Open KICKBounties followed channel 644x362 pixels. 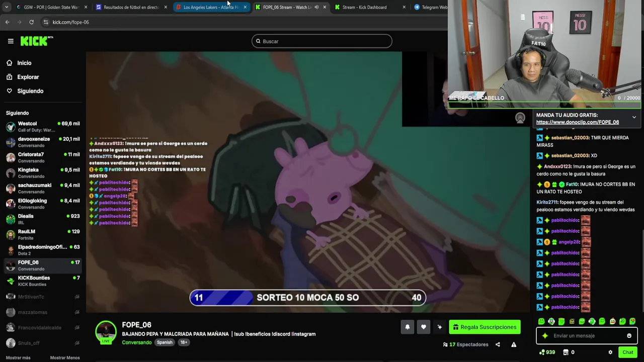(x=43, y=281)
